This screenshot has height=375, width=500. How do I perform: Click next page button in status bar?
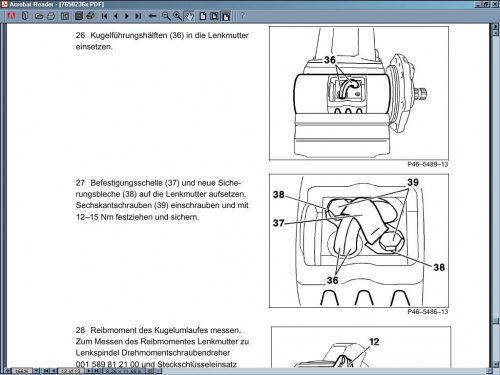(89, 371)
